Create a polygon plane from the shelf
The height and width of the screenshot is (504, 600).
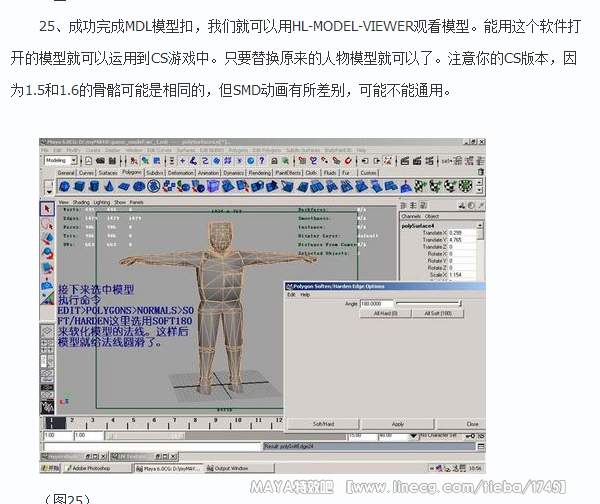coord(124,186)
